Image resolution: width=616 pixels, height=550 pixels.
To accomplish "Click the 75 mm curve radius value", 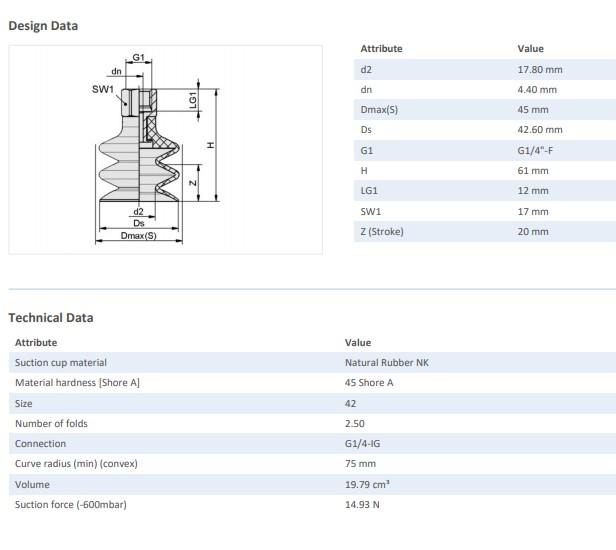I will point(360,464).
